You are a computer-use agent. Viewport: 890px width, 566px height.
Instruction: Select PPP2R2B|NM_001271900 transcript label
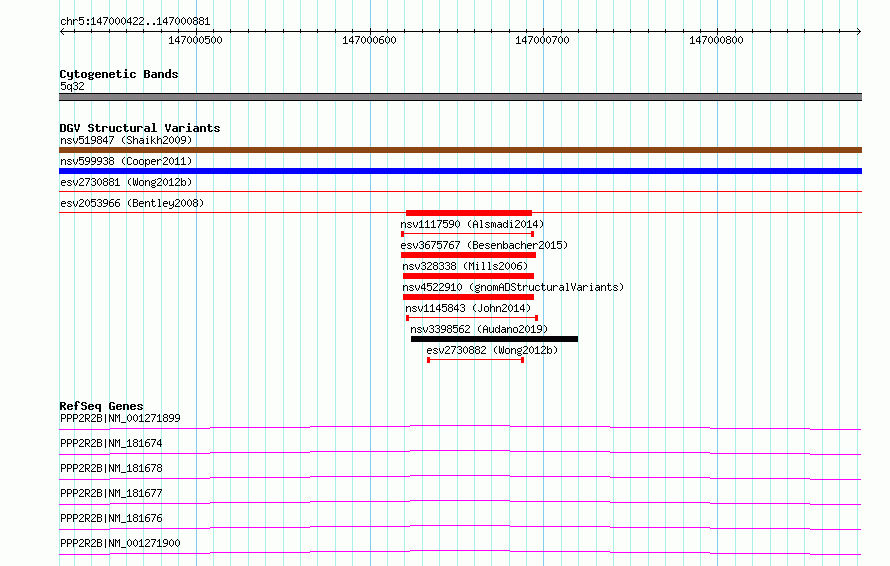120,543
